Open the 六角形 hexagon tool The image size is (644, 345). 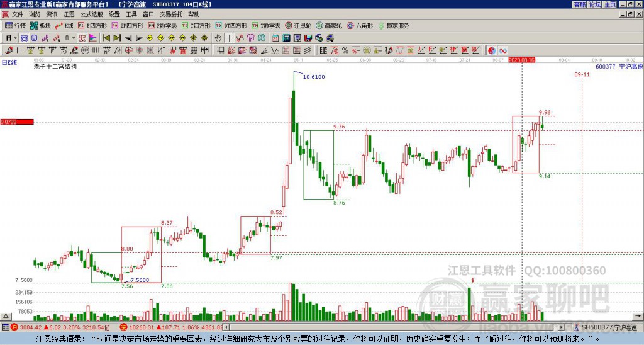tap(360, 25)
